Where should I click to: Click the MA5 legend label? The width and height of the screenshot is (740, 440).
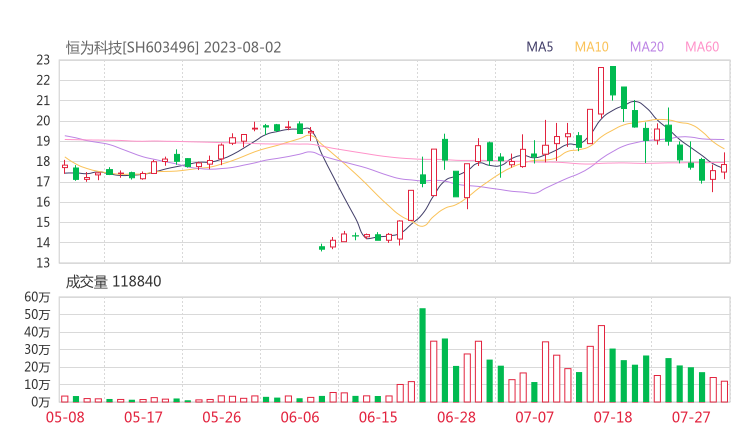coord(539,47)
